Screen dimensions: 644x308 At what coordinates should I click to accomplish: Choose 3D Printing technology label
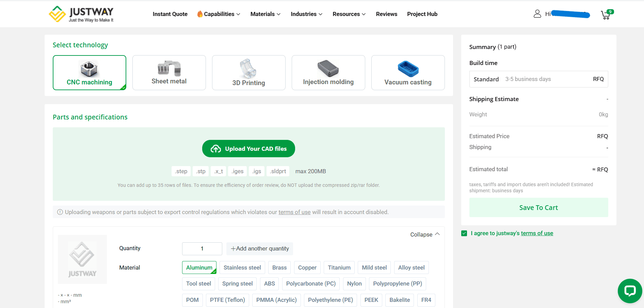tap(249, 83)
